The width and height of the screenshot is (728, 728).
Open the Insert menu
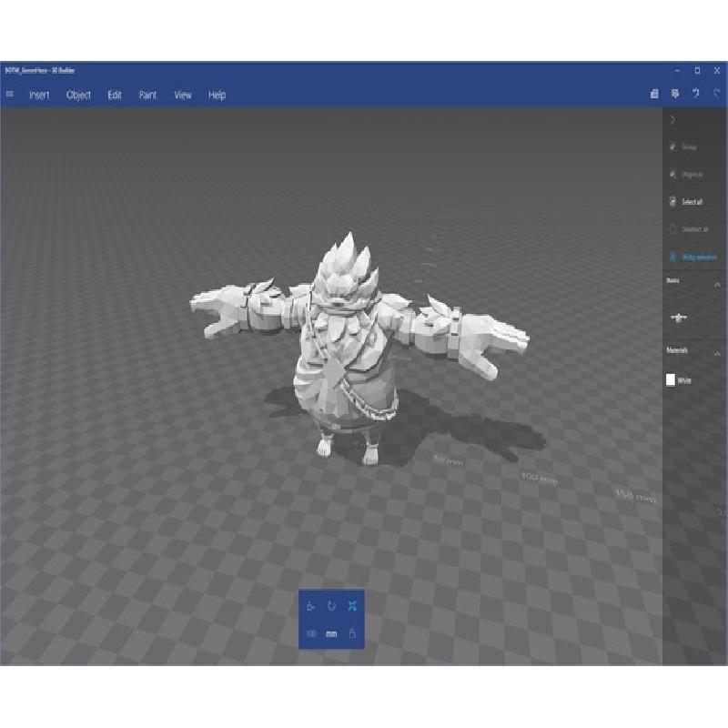[39, 96]
